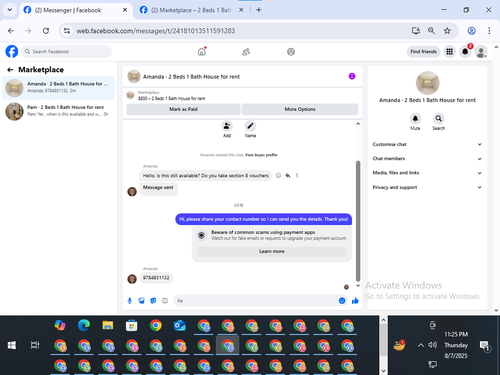Open Outlook from taskbar
500x375 pixels.
(180, 325)
